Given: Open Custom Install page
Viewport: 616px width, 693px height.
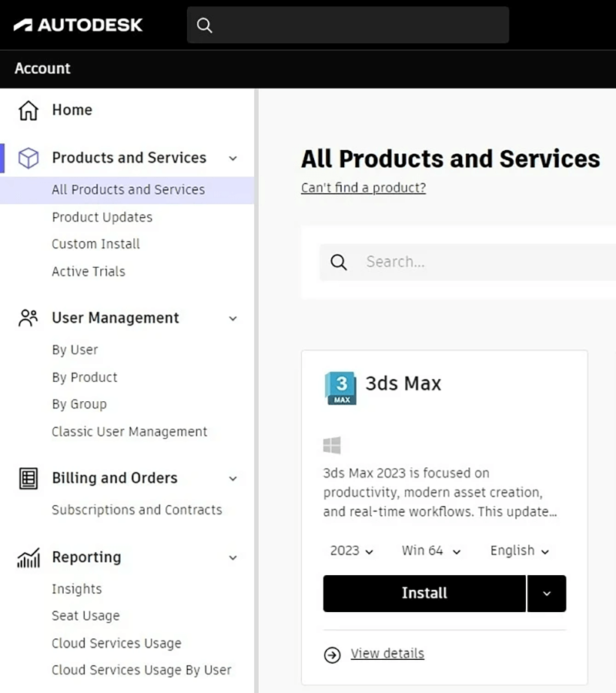Looking at the screenshot, I should click(x=95, y=244).
